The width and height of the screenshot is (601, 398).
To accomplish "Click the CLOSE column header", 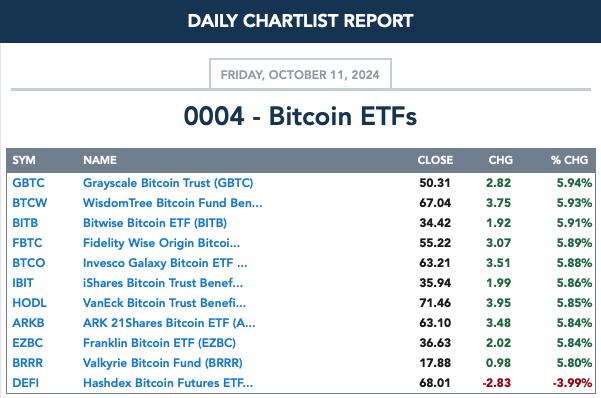I will click(435, 160).
